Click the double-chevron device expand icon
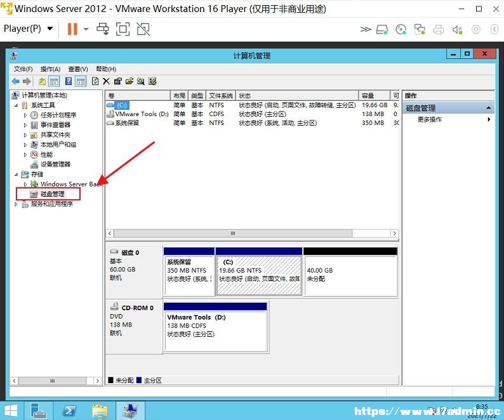 [366, 30]
